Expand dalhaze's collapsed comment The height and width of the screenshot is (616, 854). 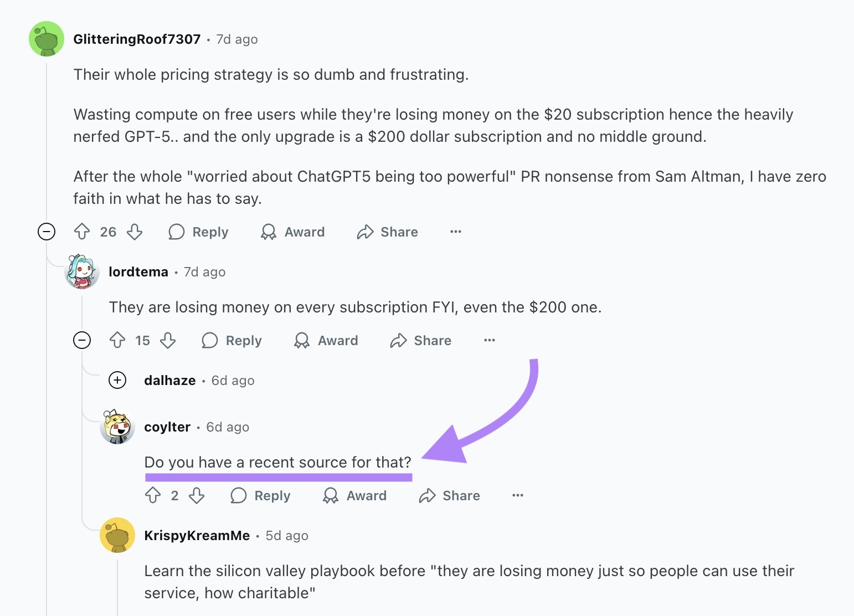[117, 380]
